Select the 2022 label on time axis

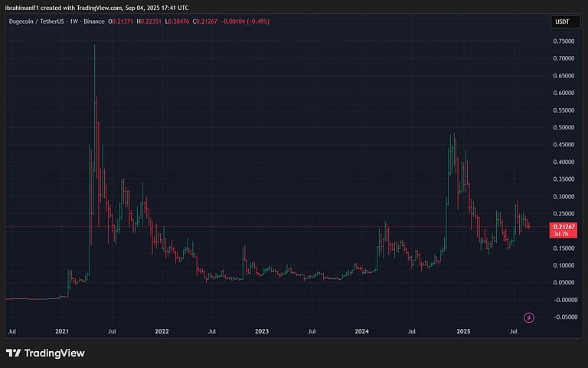tap(162, 332)
